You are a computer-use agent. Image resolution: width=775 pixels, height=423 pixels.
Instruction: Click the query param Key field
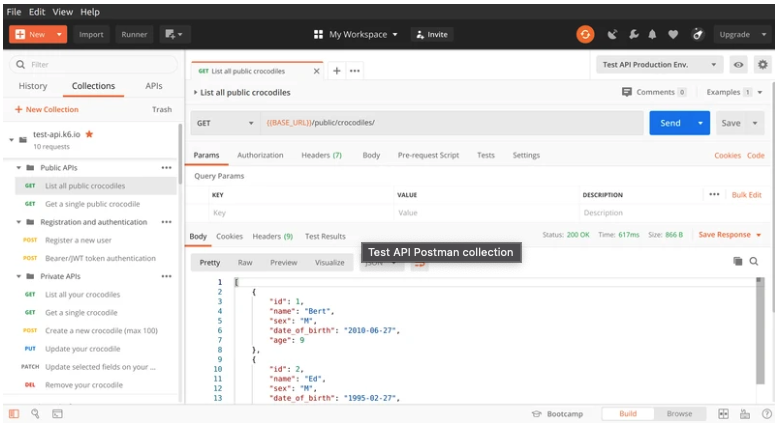point(301,213)
